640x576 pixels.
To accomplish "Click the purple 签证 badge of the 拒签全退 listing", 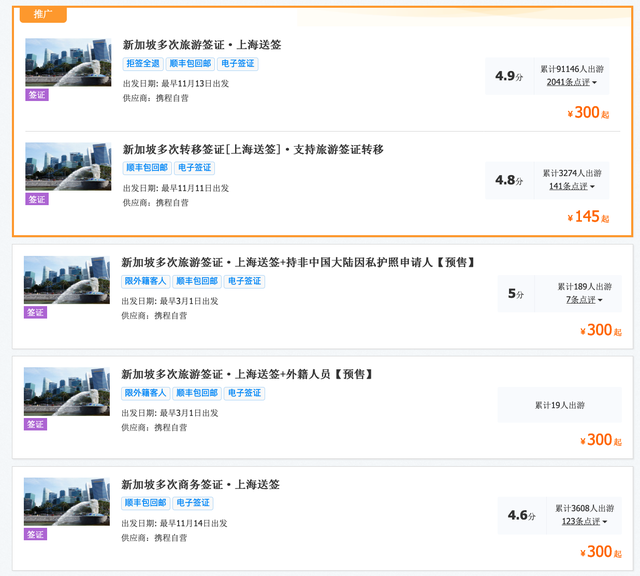I will click(37, 95).
